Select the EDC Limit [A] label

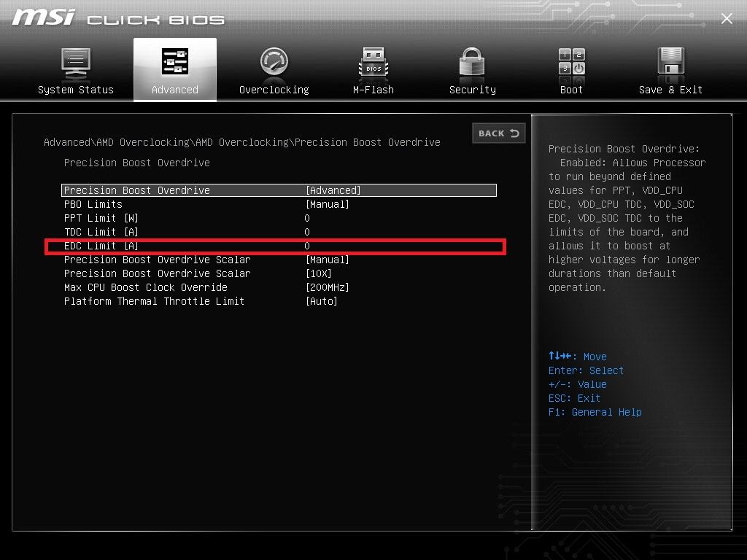coord(101,246)
